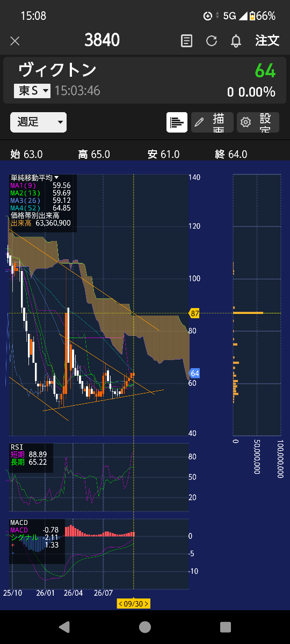290x644 pixels.
Task: Close the chart screen with X icon
Action: point(15,41)
